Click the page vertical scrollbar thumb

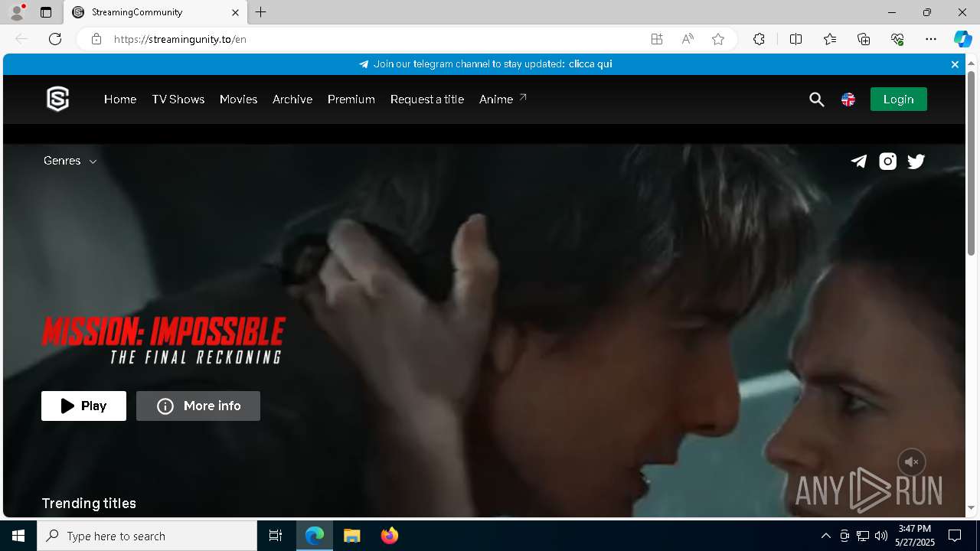click(x=971, y=162)
